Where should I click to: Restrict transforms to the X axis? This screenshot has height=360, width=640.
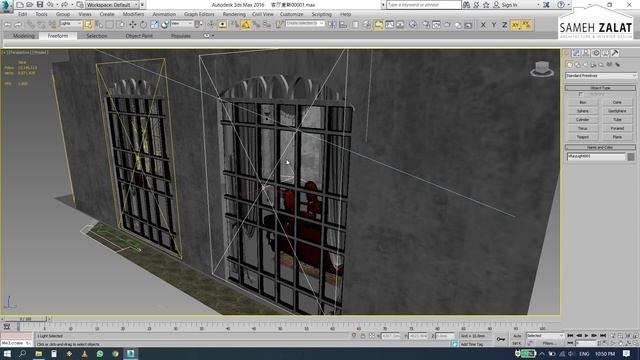(483, 25)
